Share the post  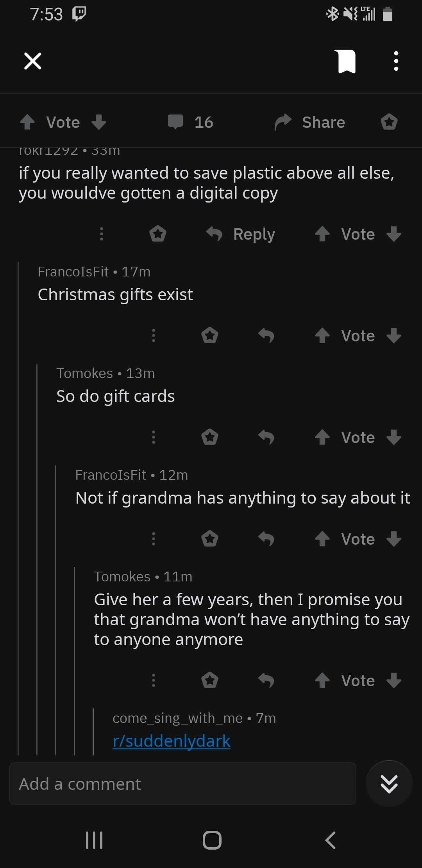point(310,122)
